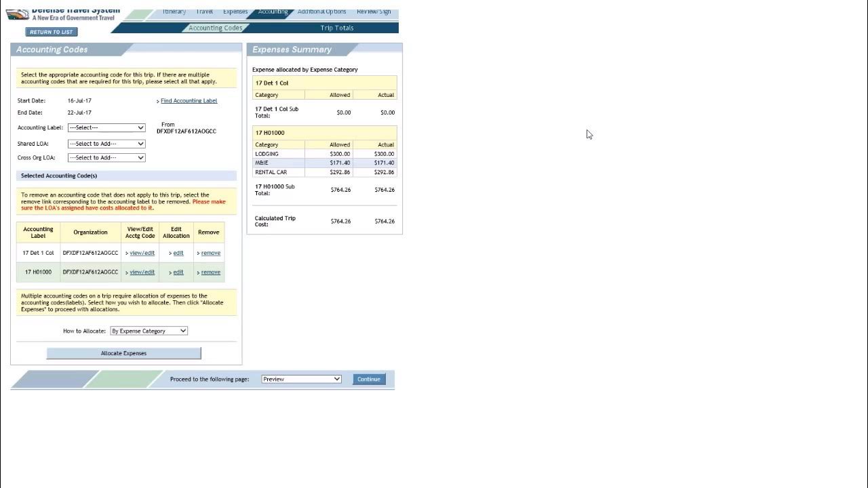Open the Itinerary tab

tap(174, 12)
